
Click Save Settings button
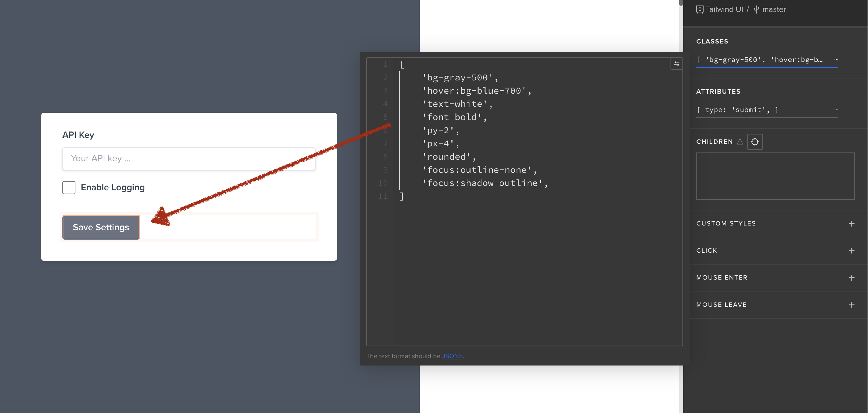click(x=101, y=226)
